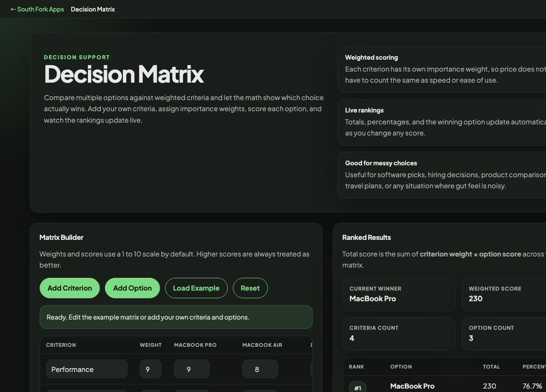Click the Current Winner MacBook Pro card
The width and height of the screenshot is (546, 392).
click(x=399, y=294)
